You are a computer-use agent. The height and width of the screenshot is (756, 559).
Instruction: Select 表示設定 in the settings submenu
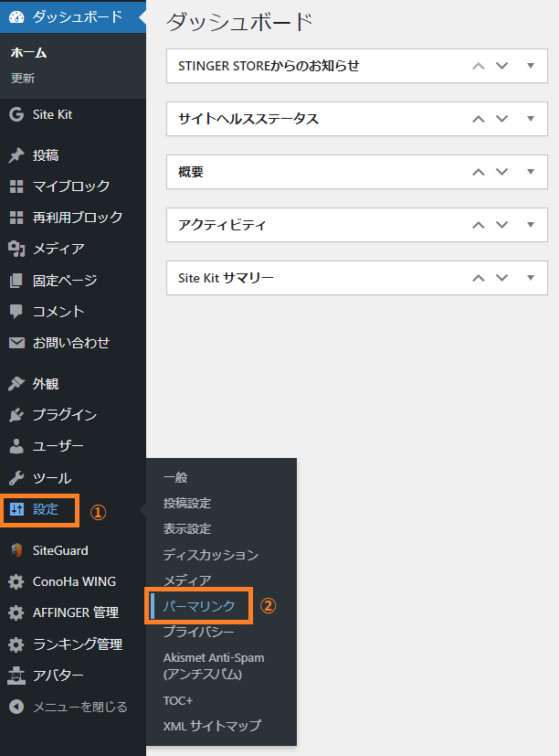coord(187,529)
